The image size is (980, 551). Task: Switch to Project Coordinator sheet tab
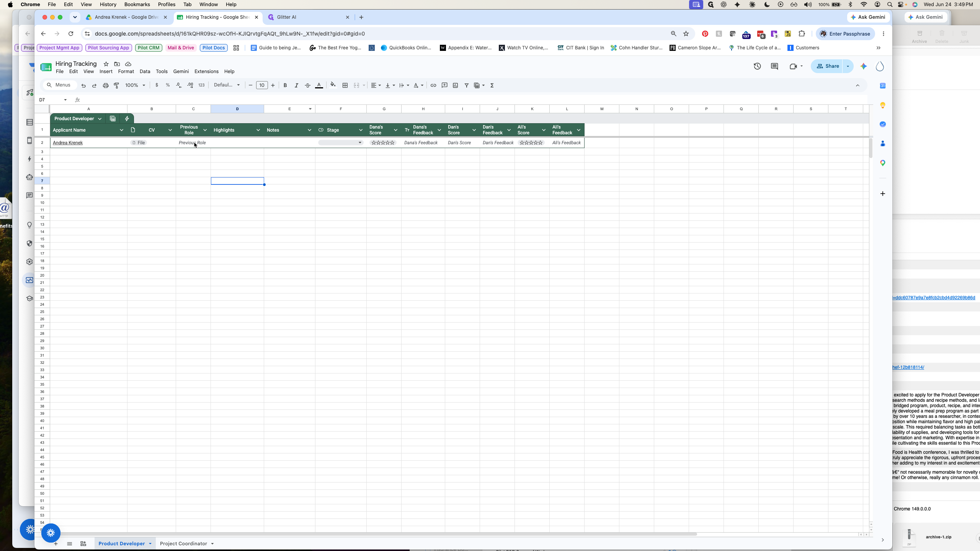[183, 544]
